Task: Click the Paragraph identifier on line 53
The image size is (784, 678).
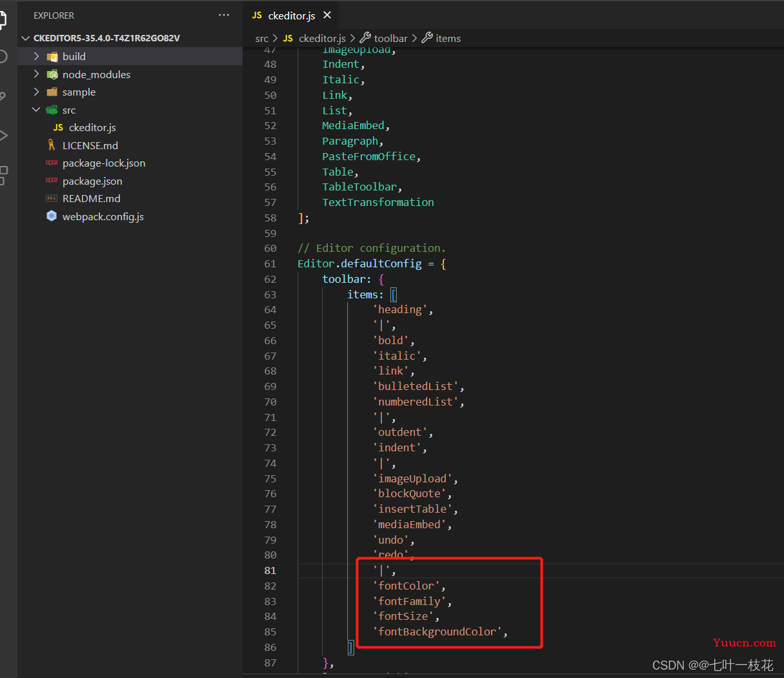Action: click(350, 141)
